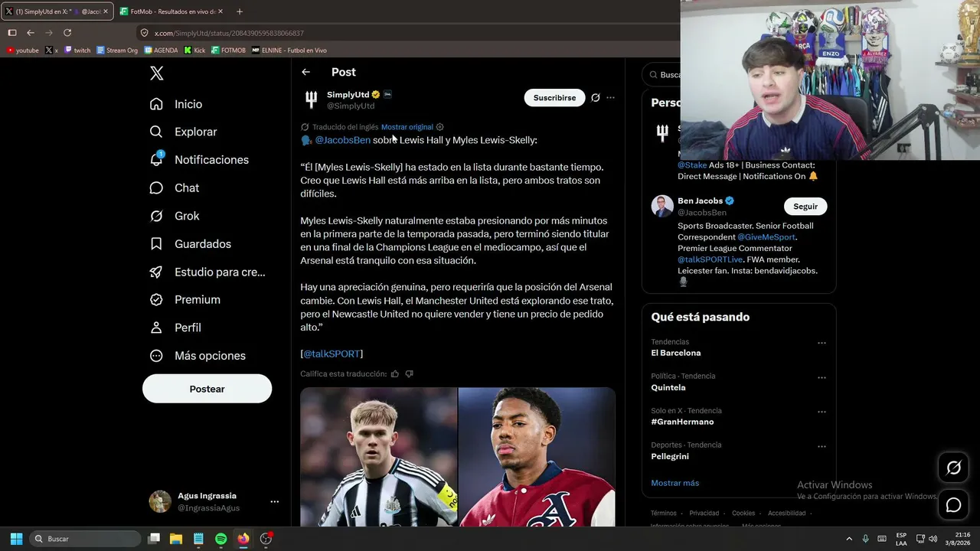
Task: Click the Suscribirse button
Action: click(x=554, y=98)
